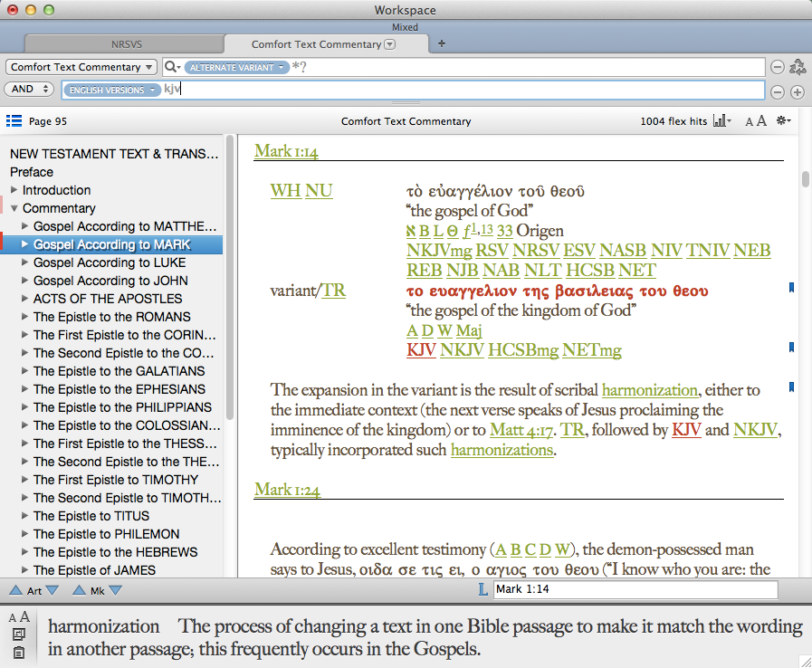Click the harmonization link in the paragraph
Image resolution: width=812 pixels, height=668 pixels.
pyautogui.click(x=650, y=390)
